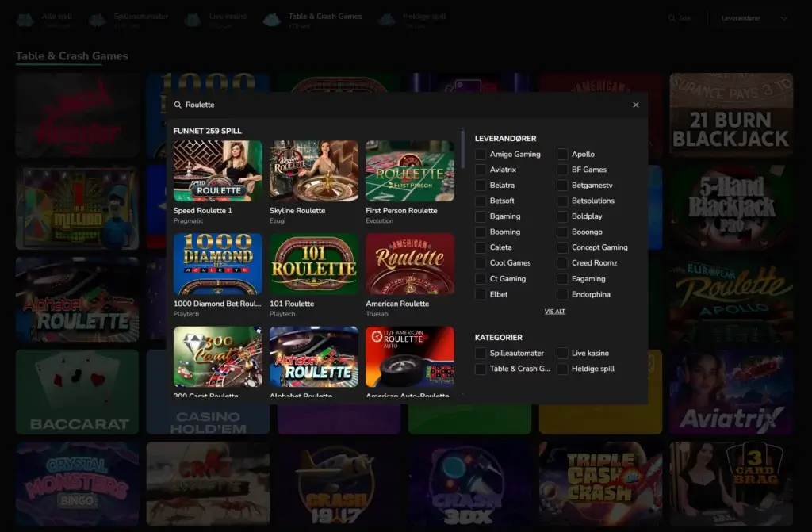Image resolution: width=812 pixels, height=532 pixels.
Task: Click the Table & Crash Games category icon
Action: tap(272, 20)
